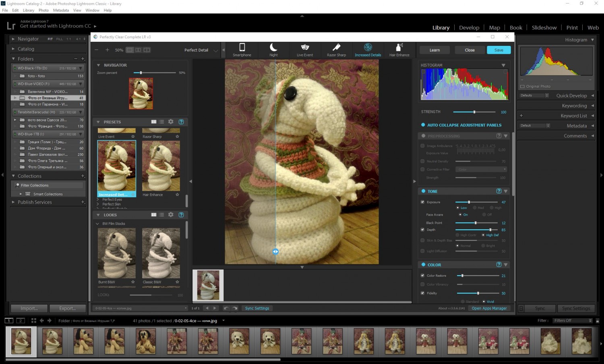Open Presets panel gear settings

point(171,121)
